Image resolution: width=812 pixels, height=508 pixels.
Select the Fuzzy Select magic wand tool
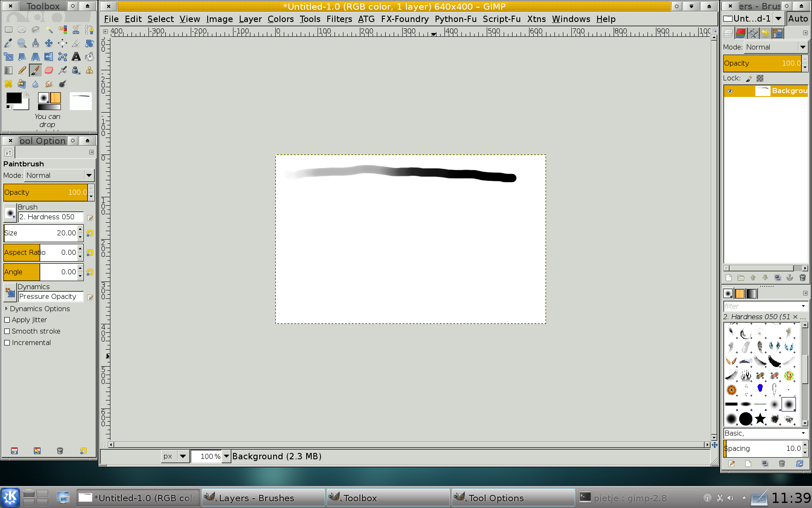[x=49, y=30]
